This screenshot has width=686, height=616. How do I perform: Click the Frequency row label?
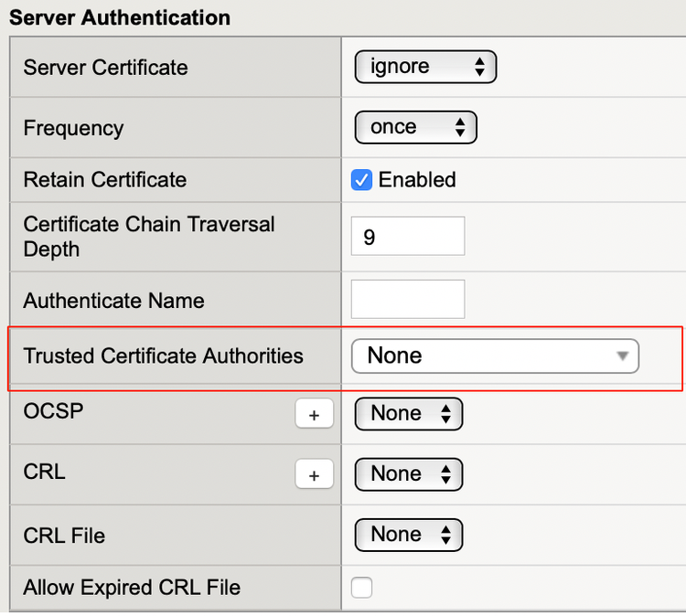tap(73, 128)
